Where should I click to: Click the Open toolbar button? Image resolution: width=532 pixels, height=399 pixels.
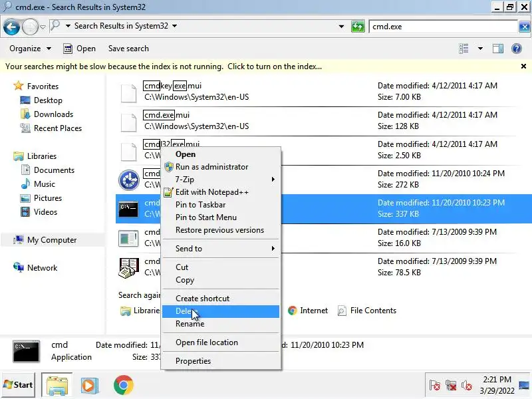[x=80, y=49]
